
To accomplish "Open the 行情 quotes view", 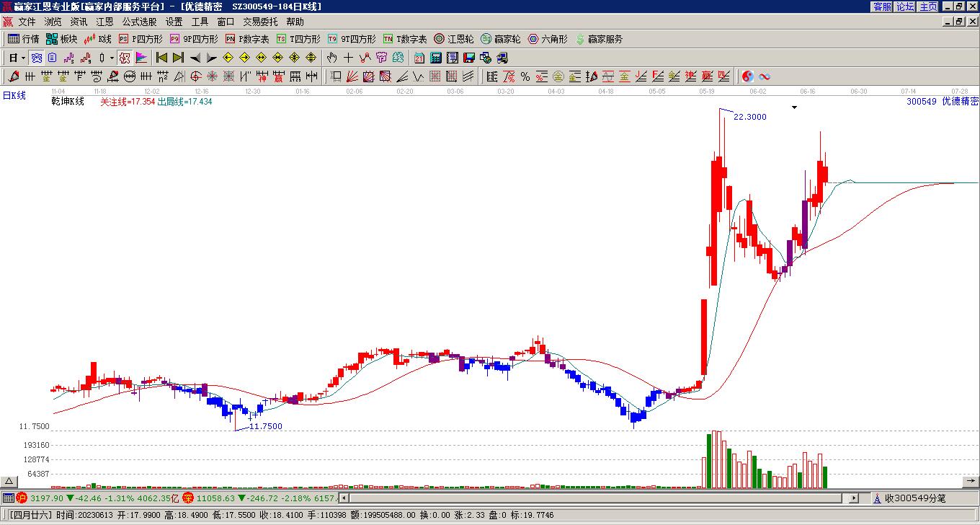I will pos(23,39).
